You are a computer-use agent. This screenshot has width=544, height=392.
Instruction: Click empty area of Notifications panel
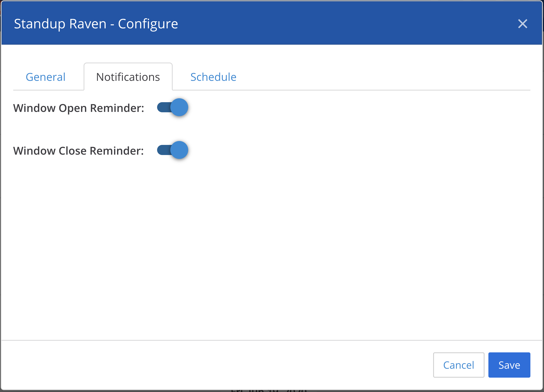click(x=288, y=240)
